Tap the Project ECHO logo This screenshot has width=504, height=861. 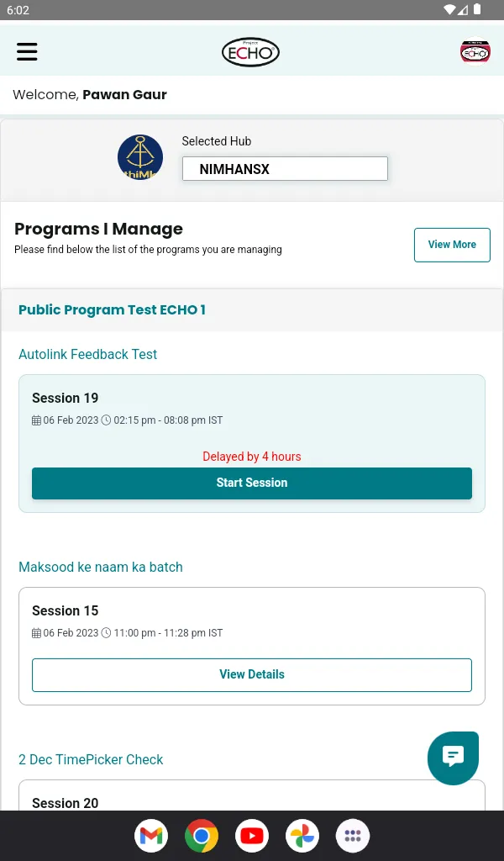point(250,52)
